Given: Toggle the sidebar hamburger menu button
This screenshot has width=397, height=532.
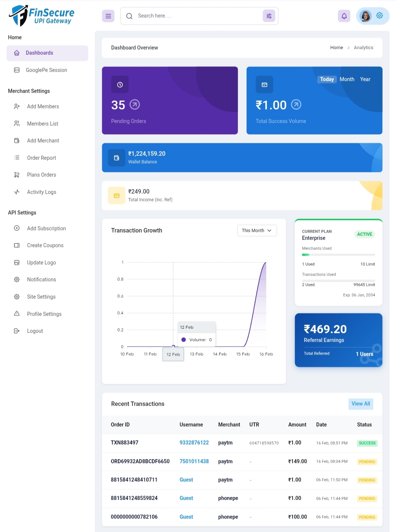Looking at the screenshot, I should (108, 16).
